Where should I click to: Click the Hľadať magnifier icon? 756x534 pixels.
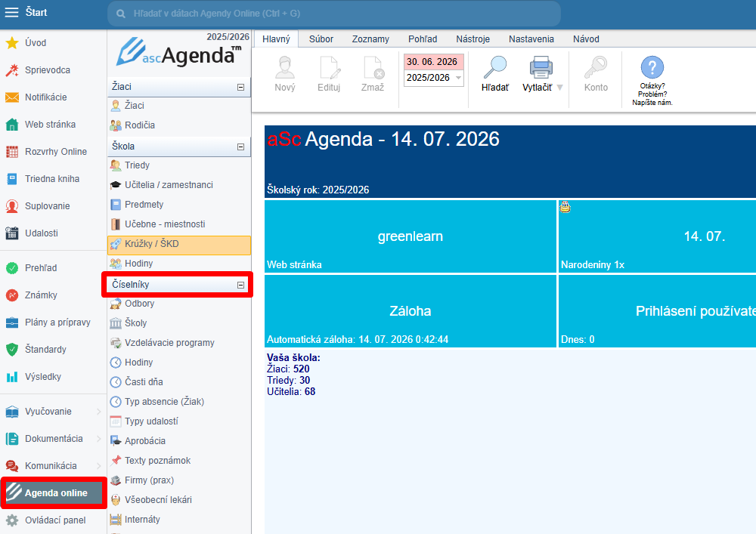[x=495, y=67]
